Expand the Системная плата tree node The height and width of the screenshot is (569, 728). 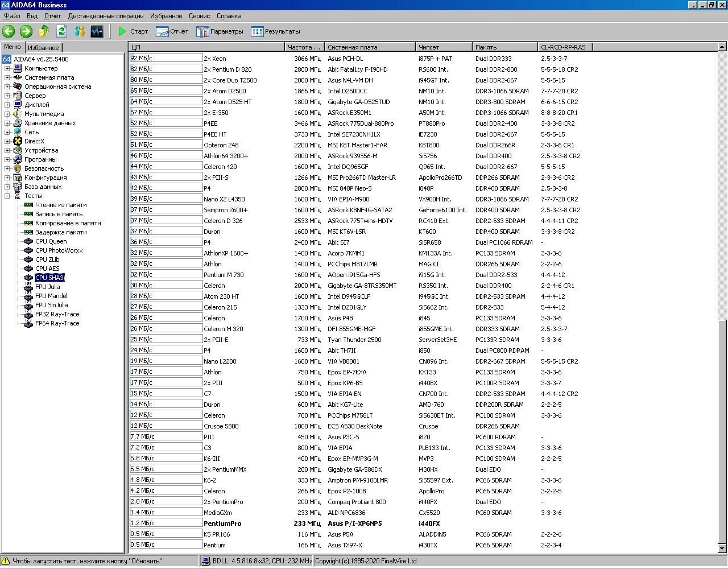(x=7, y=77)
